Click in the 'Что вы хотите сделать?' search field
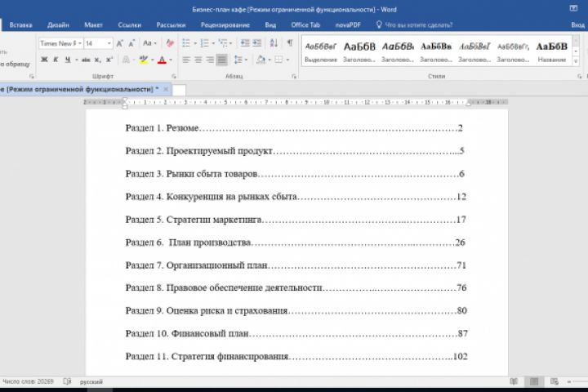The height and width of the screenshot is (392, 588). tap(418, 24)
